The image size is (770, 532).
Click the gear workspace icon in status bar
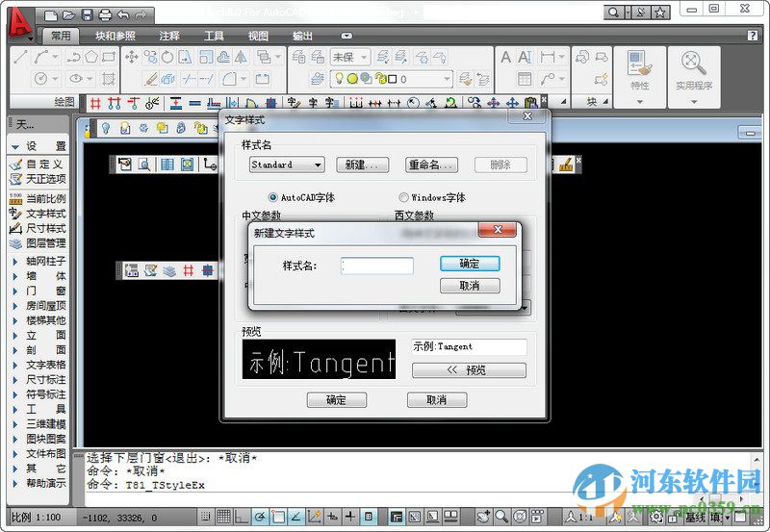[x=656, y=517]
